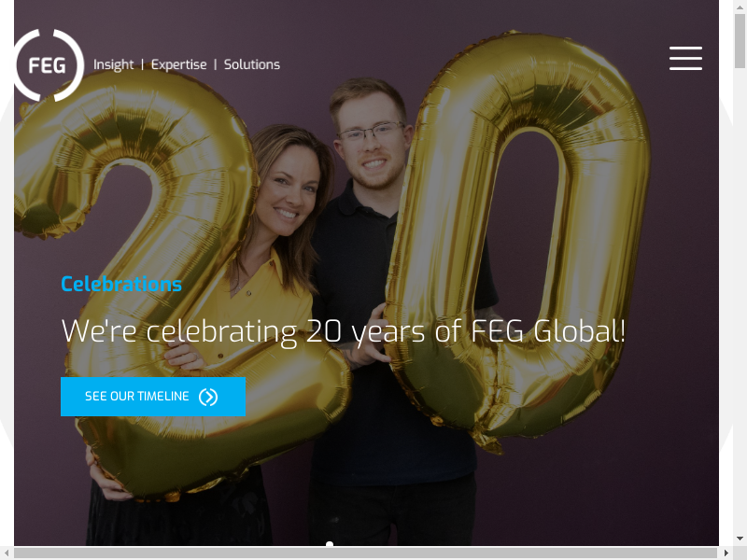Click the horizontal scrollbar right arrow

point(726,553)
